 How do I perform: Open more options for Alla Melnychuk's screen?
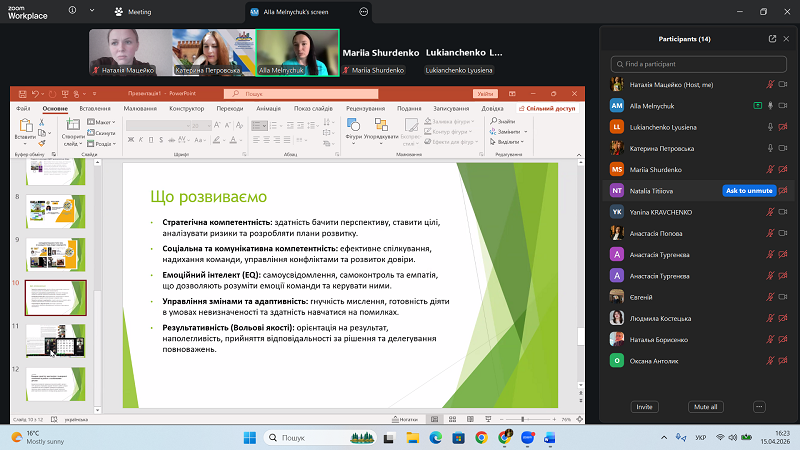364,11
